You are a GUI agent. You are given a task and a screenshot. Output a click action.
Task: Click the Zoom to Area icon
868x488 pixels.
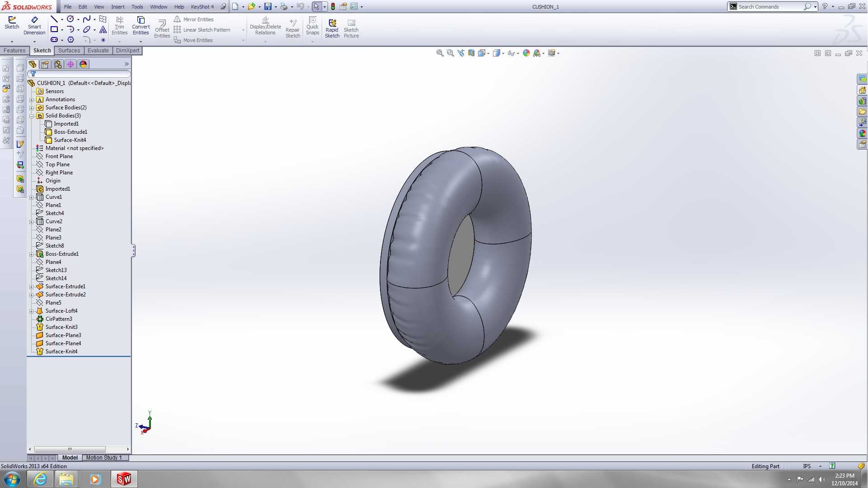(x=450, y=53)
